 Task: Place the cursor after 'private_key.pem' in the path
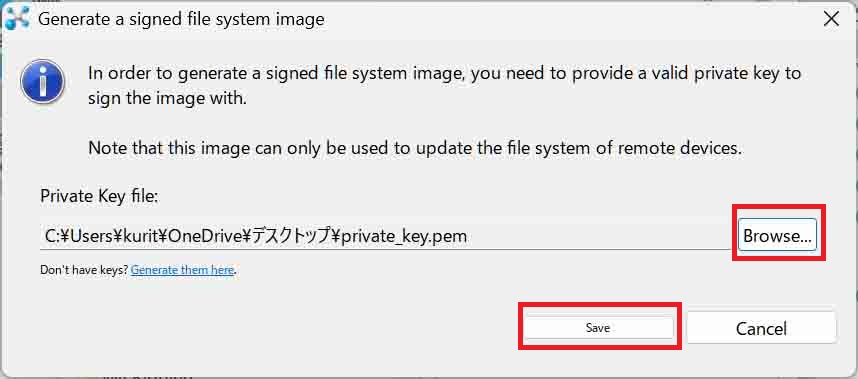pyautogui.click(x=468, y=236)
